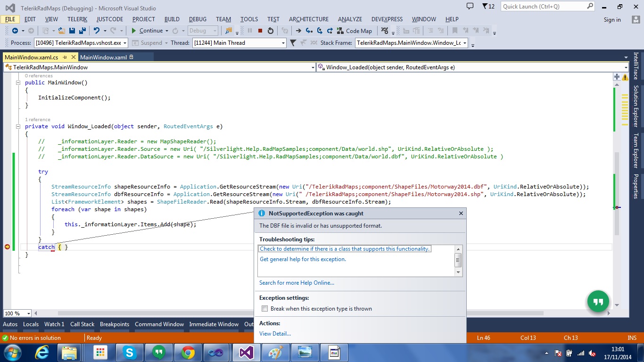Collapse the MainWindow constructor outline

[18, 82]
